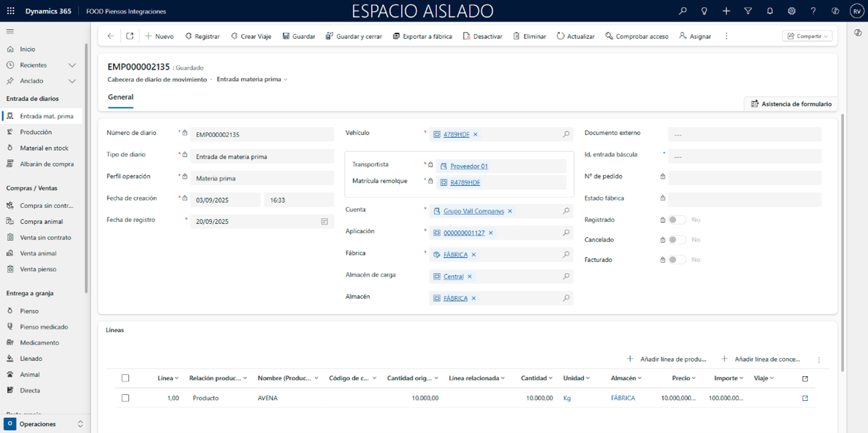Open the notifications bell icon
868x433 pixels.
pos(770,11)
